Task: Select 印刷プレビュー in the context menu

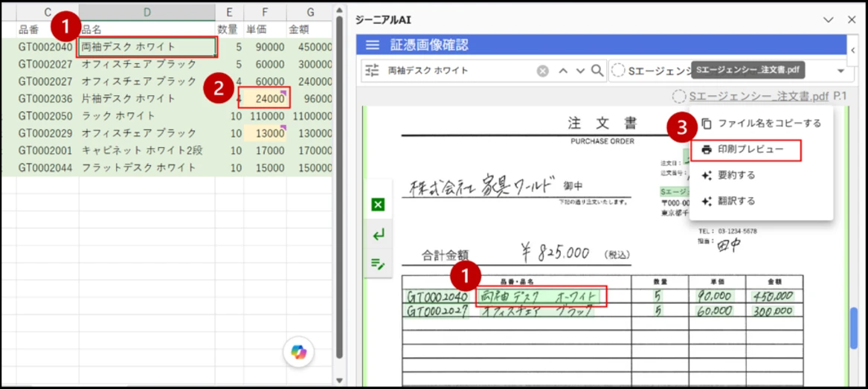Action: tap(746, 150)
